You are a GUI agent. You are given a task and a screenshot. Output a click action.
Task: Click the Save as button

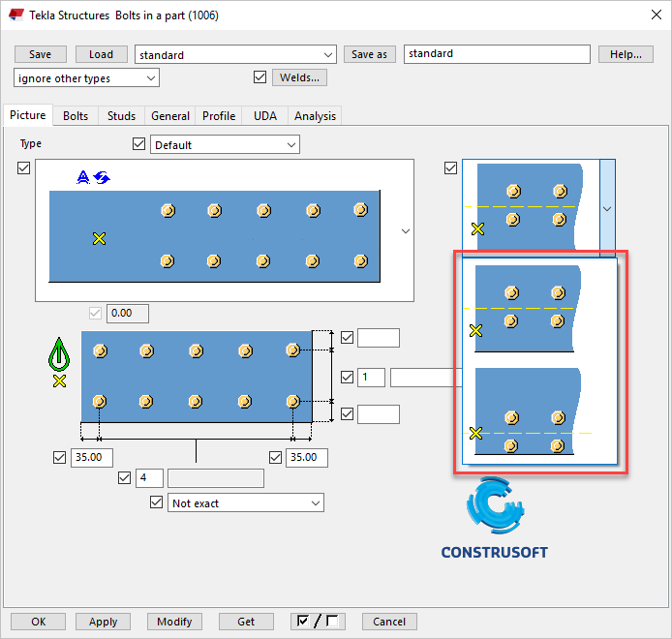pos(369,54)
